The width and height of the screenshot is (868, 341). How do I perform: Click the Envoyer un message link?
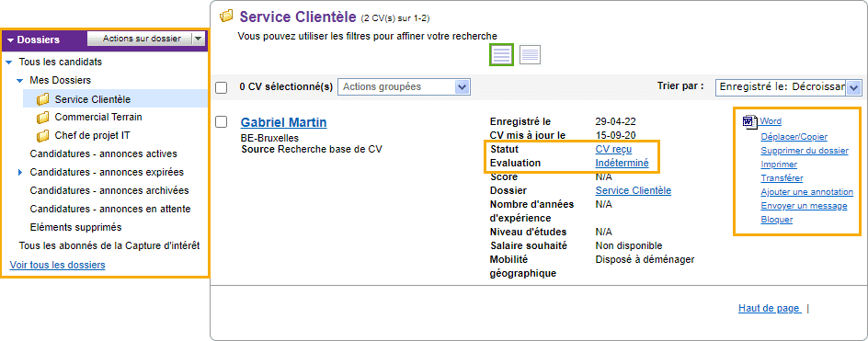[804, 206]
